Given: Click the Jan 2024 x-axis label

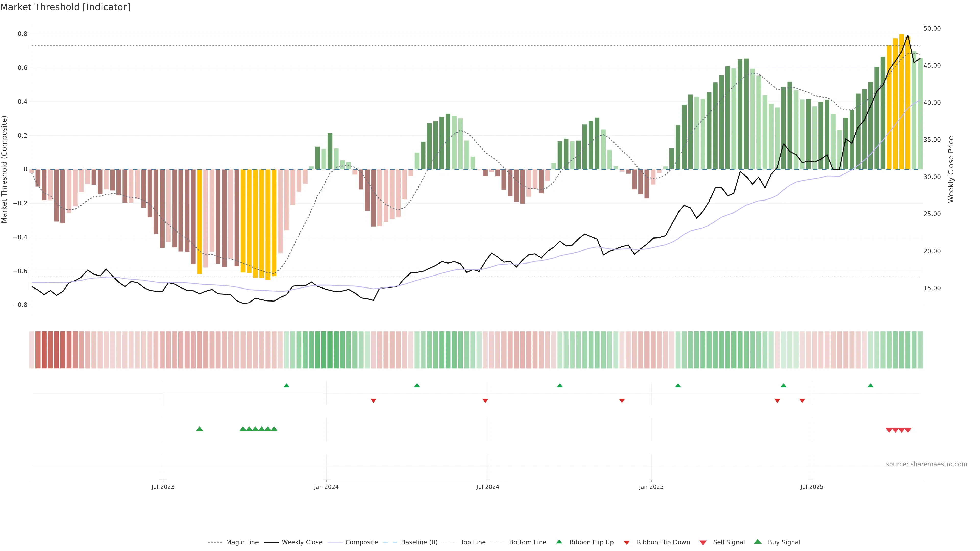Looking at the screenshot, I should 326,487.
